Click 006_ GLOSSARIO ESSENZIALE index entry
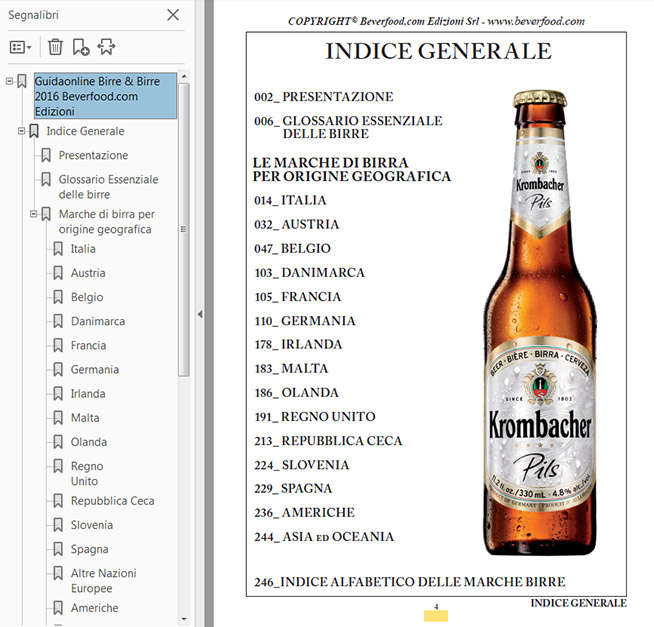654x627 pixels. 348,127
